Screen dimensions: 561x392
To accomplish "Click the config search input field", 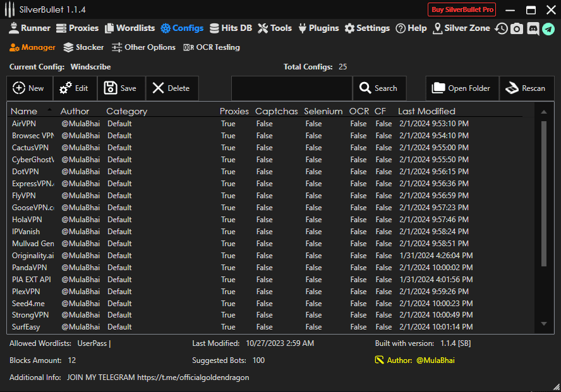I will pos(292,88).
